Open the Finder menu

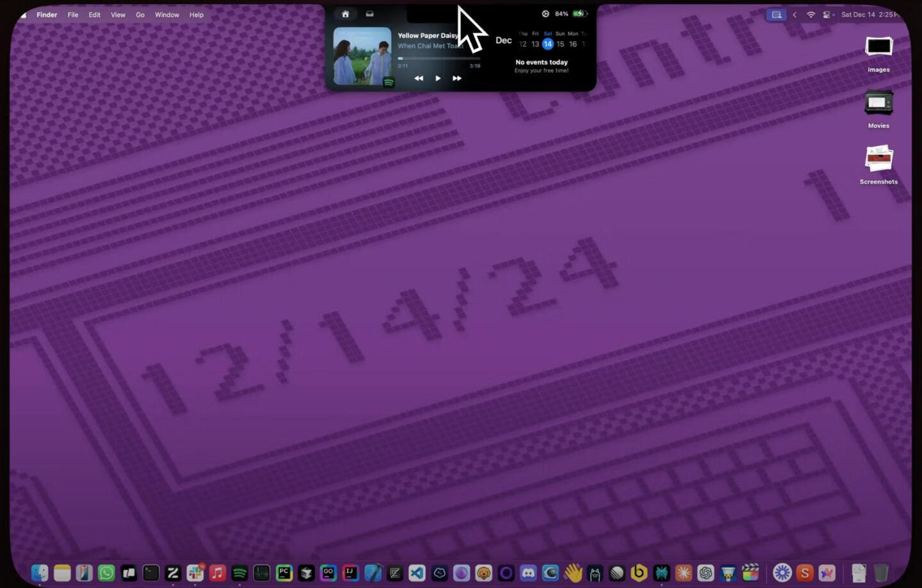(x=47, y=15)
